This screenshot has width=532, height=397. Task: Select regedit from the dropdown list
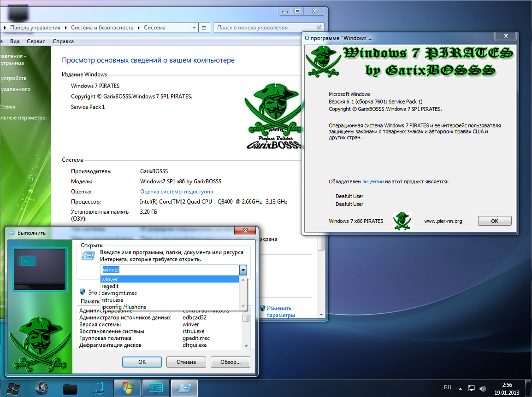pos(170,286)
